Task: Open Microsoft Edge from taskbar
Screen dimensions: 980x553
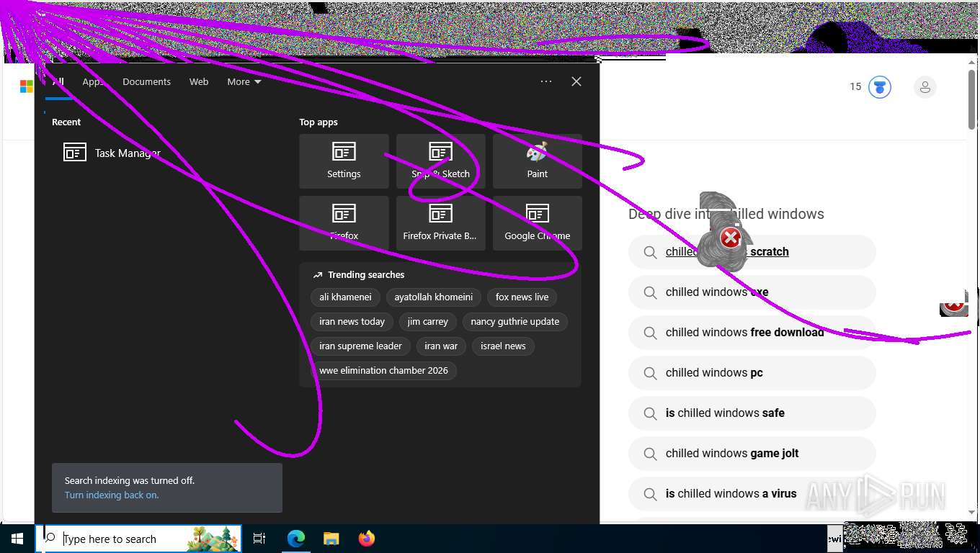Action: (x=296, y=539)
